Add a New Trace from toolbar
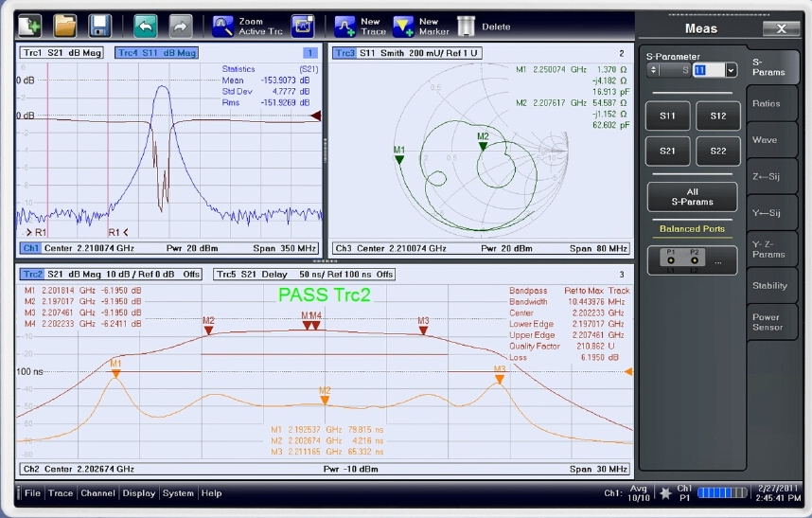 (x=345, y=26)
